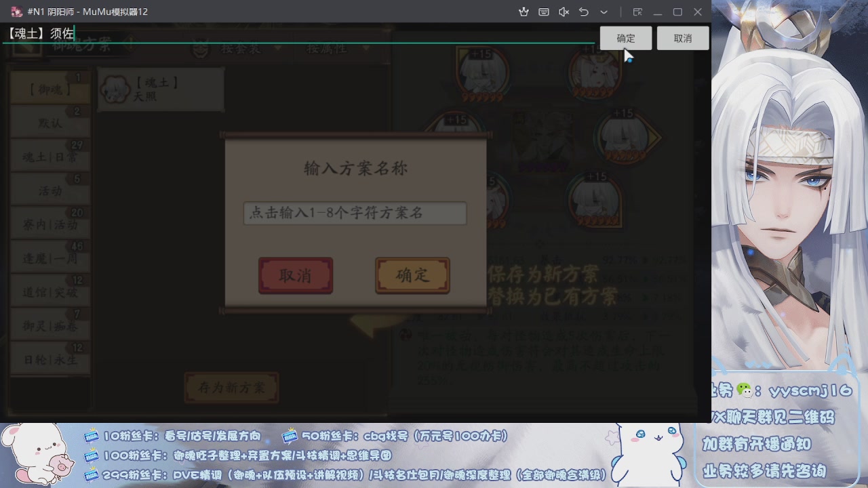Image resolution: width=868 pixels, height=488 pixels.
Task: Toggle the muted speaker icon
Action: (564, 12)
